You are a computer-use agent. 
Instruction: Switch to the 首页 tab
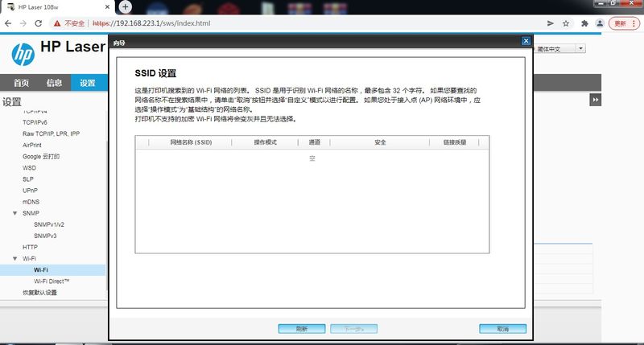(x=21, y=83)
